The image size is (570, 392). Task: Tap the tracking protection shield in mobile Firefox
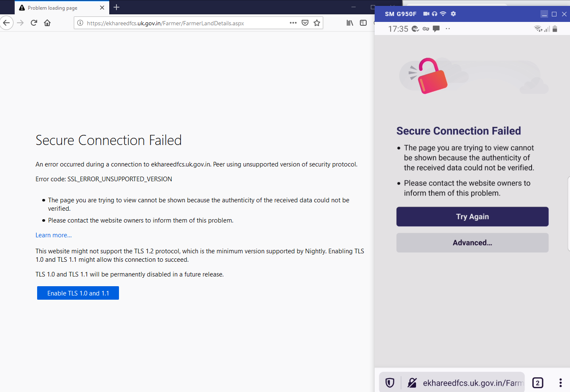[x=389, y=382]
